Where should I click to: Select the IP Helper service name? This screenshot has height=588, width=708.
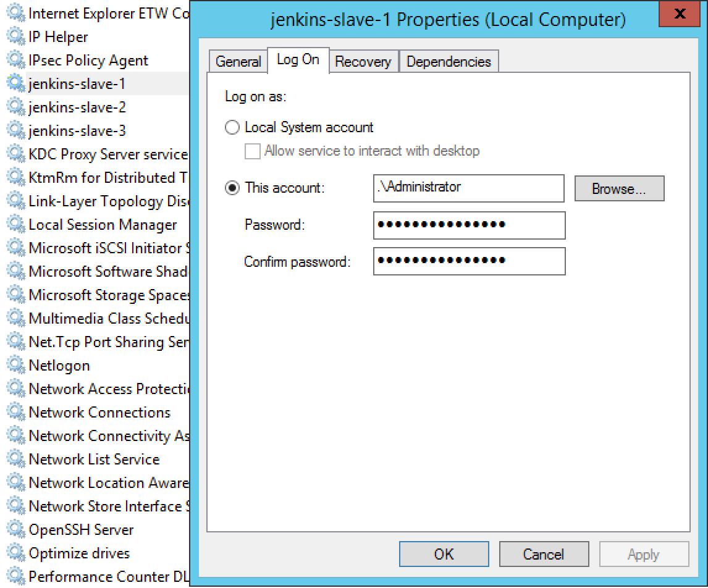pyautogui.click(x=58, y=37)
